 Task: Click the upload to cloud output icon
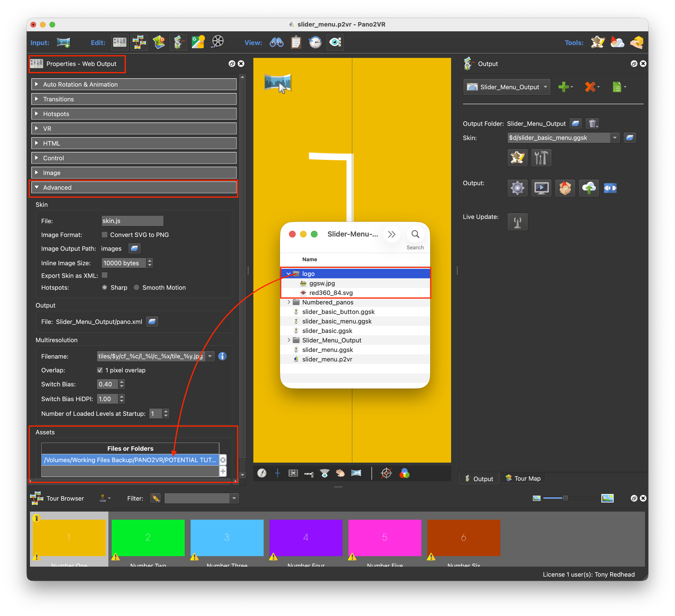pos(589,188)
